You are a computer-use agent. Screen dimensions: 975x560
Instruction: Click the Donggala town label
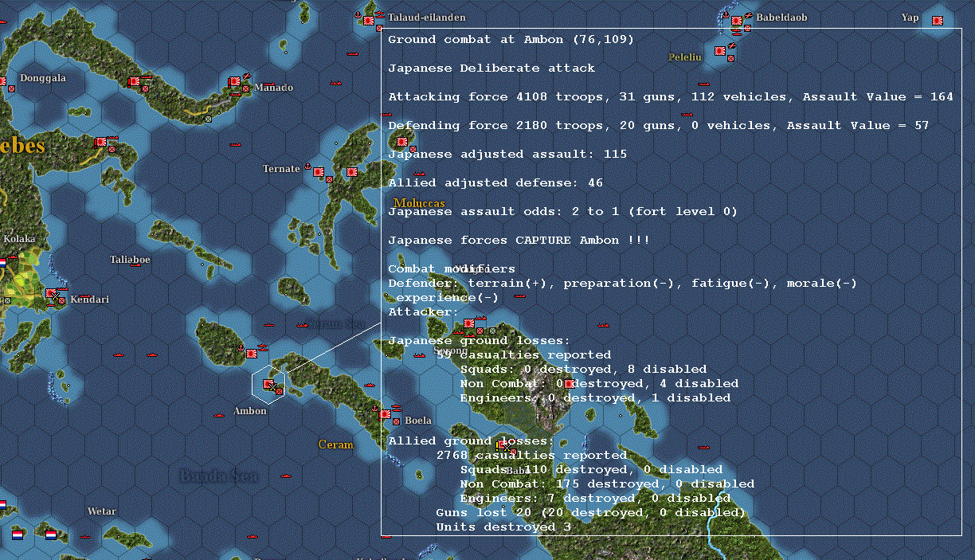click(43, 78)
